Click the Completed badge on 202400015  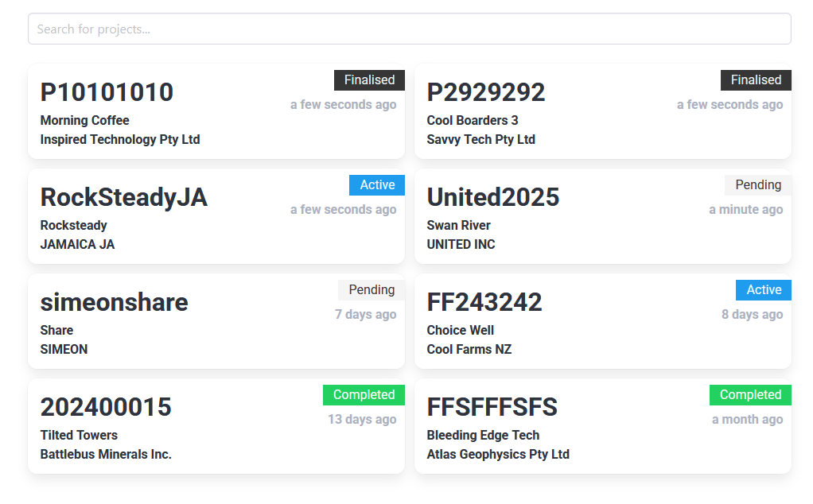pyautogui.click(x=364, y=395)
